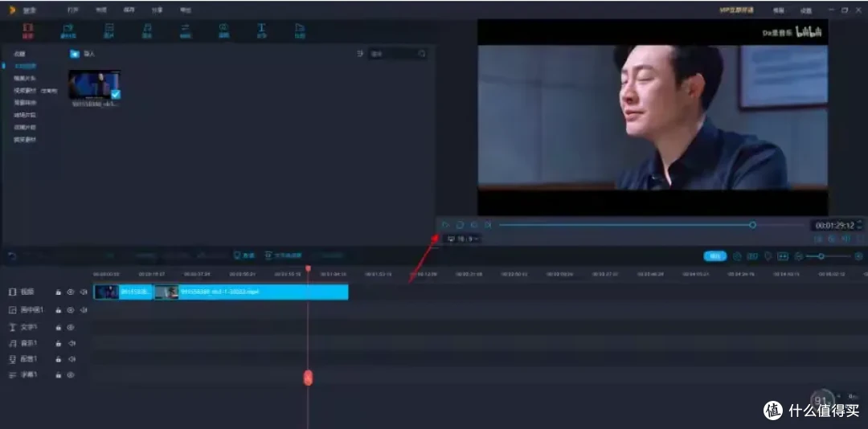Screen dimensions: 868x429
Task: Click the red playhead marker on the time ruler
Action: click(x=308, y=268)
